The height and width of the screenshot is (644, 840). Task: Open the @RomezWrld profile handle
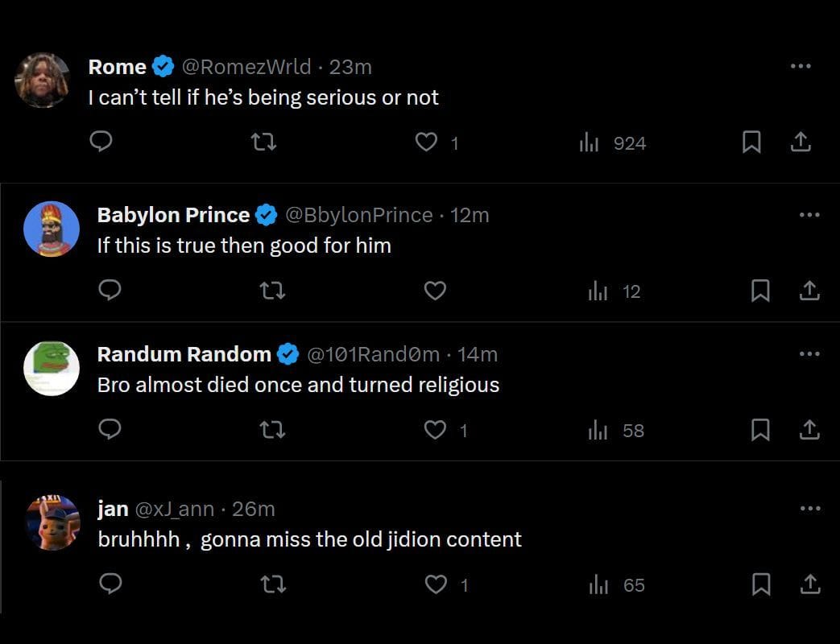[246, 67]
